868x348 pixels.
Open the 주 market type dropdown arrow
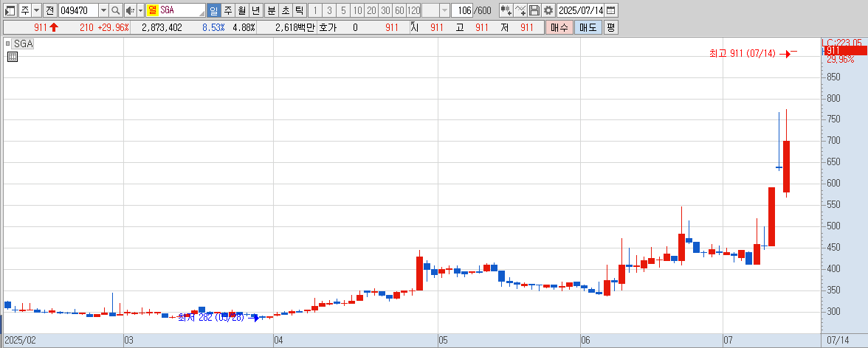click(x=36, y=10)
